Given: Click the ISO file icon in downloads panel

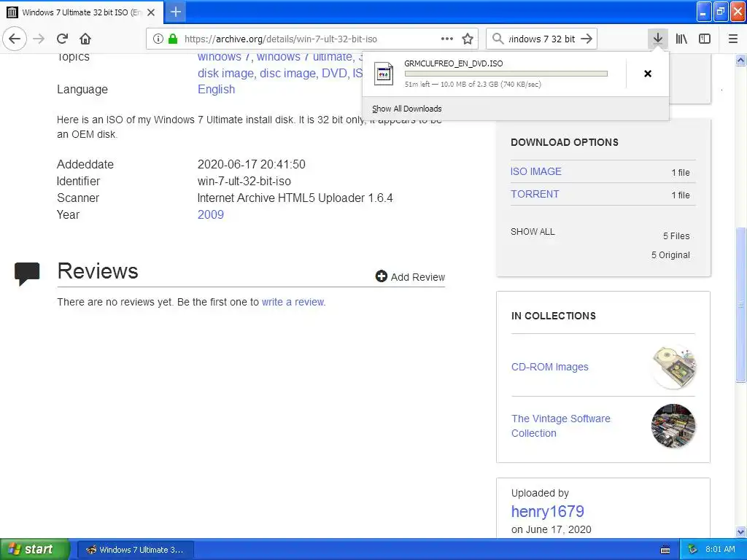Looking at the screenshot, I should 384,74.
